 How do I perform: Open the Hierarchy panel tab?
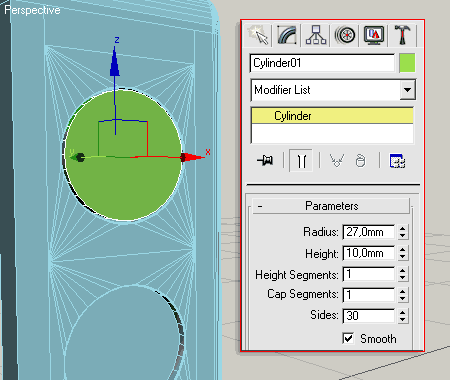(316, 35)
